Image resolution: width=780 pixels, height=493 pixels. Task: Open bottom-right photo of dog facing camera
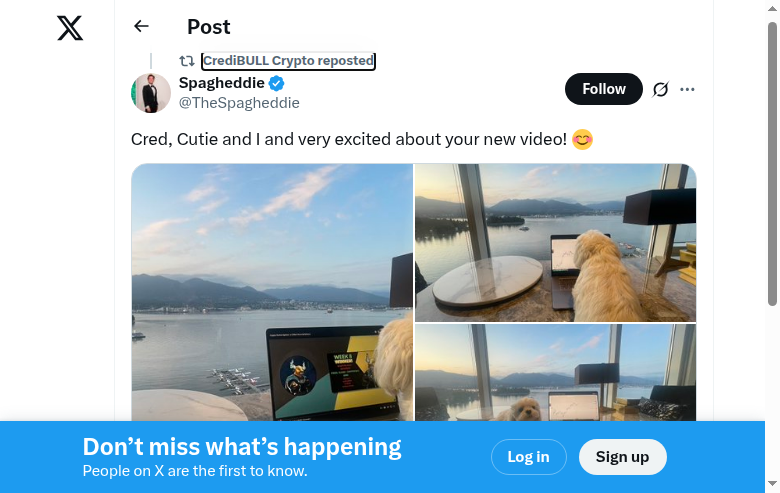[x=555, y=372]
